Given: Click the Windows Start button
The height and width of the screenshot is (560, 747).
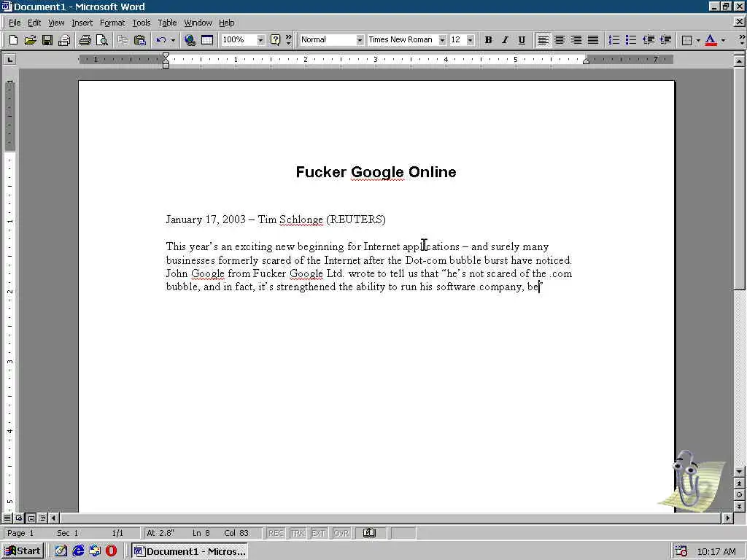Looking at the screenshot, I should (x=23, y=551).
